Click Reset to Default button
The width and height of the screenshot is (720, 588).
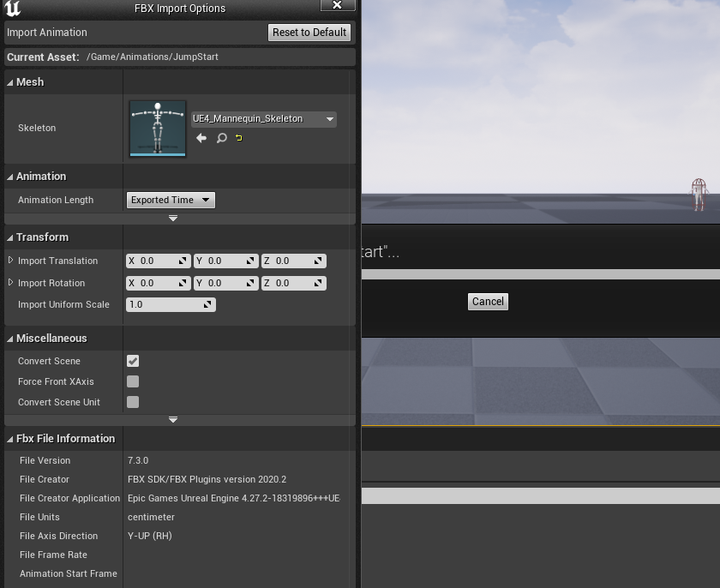[x=309, y=33]
